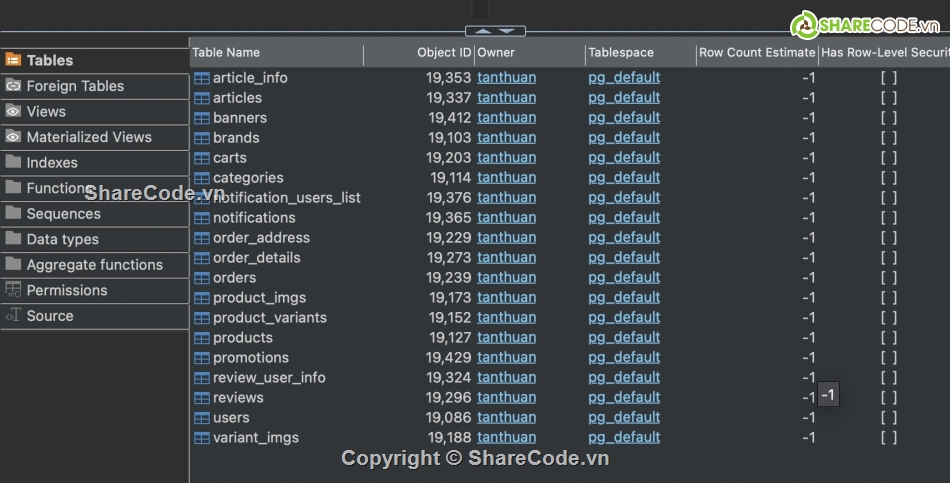Toggle row-level security checkbox for banners
The height and width of the screenshot is (483, 950).
pyautogui.click(x=889, y=118)
